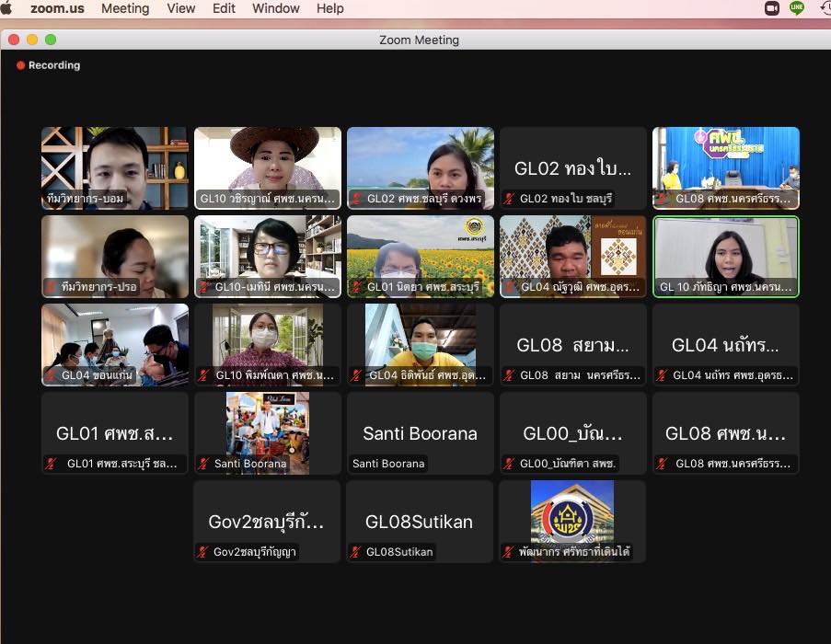This screenshot has width=831, height=644.
Task: Click the Zoom camera icon in the menu bar
Action: coord(771,8)
